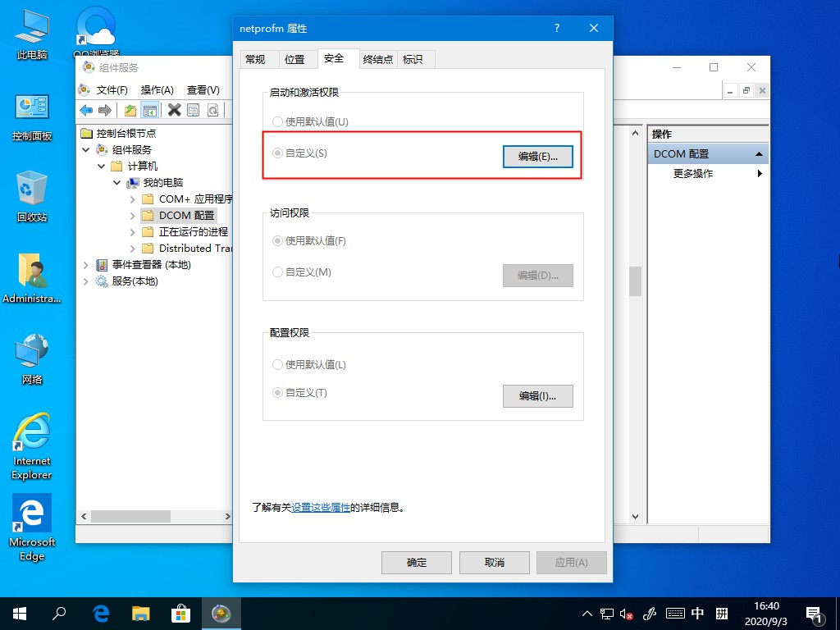Viewport: 840px width, 630px height.
Task: Select 使用默认值(F) under 访问权限
Action: point(277,241)
